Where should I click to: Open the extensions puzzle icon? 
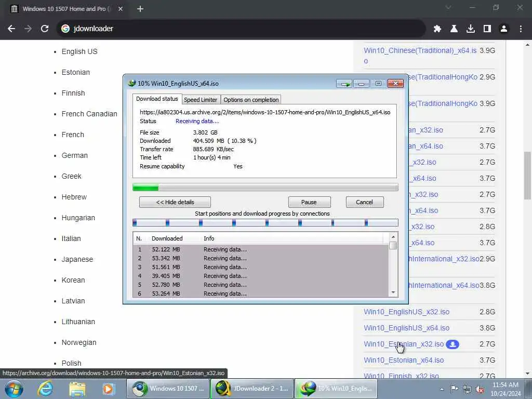click(x=437, y=29)
